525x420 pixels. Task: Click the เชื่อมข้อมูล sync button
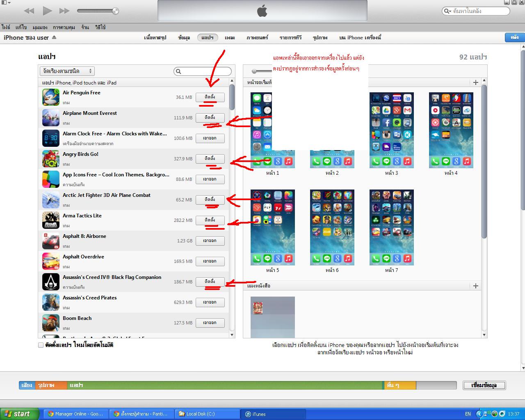(x=484, y=385)
